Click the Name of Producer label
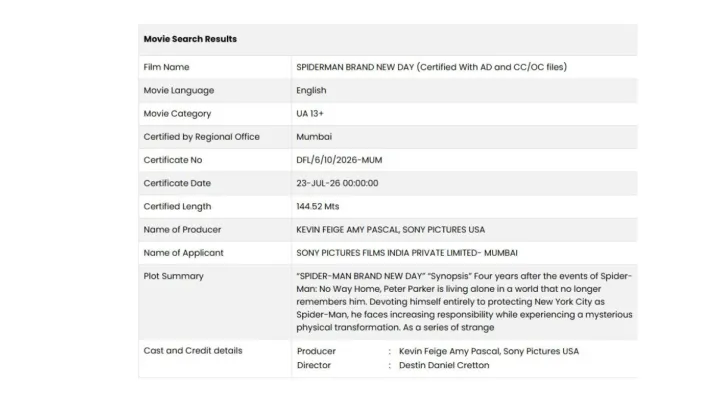The image size is (715, 402). point(182,230)
